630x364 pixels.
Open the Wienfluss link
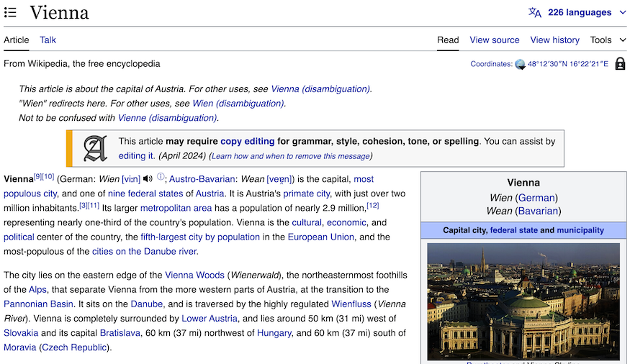[x=351, y=304]
